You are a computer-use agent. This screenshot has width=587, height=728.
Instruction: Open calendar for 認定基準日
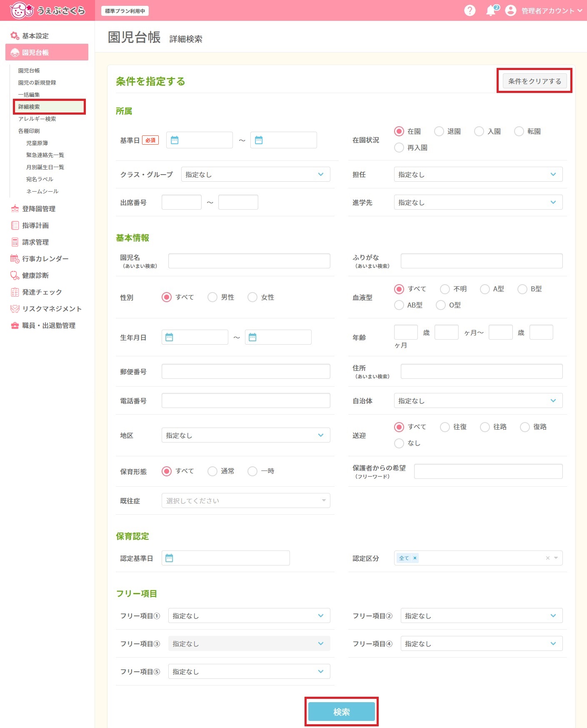coord(169,558)
